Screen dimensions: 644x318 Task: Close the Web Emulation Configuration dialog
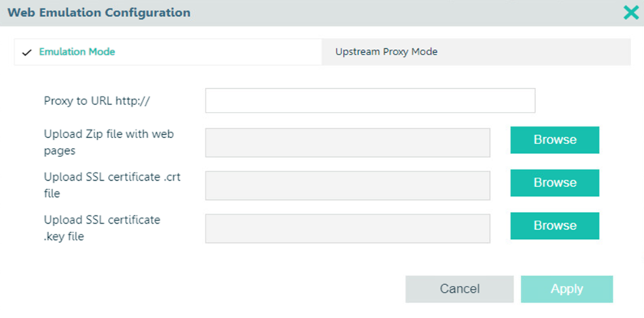pyautogui.click(x=630, y=12)
